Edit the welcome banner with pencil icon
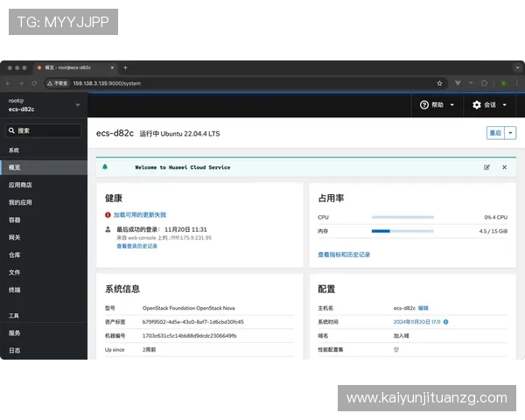The width and height of the screenshot is (525, 420). tap(486, 167)
